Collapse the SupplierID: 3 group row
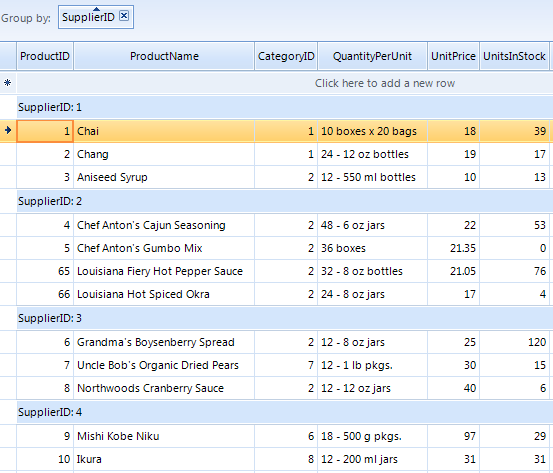The image size is (553, 473). click(x=285, y=319)
